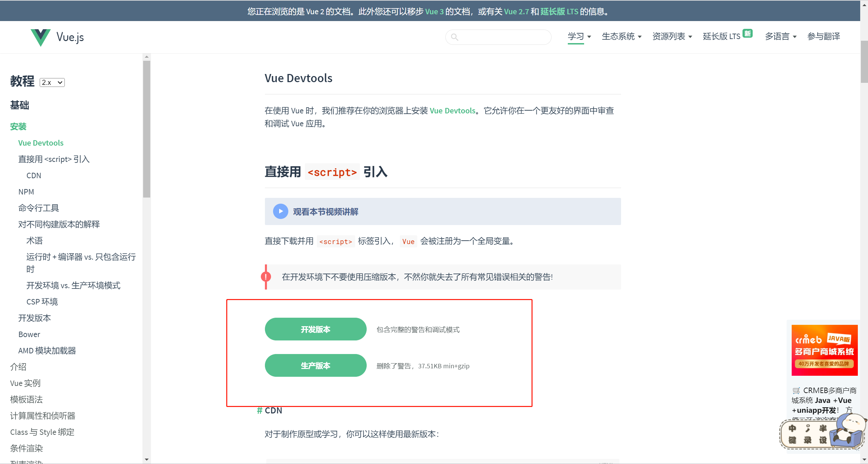Select Bower in the sidebar

tap(29, 334)
